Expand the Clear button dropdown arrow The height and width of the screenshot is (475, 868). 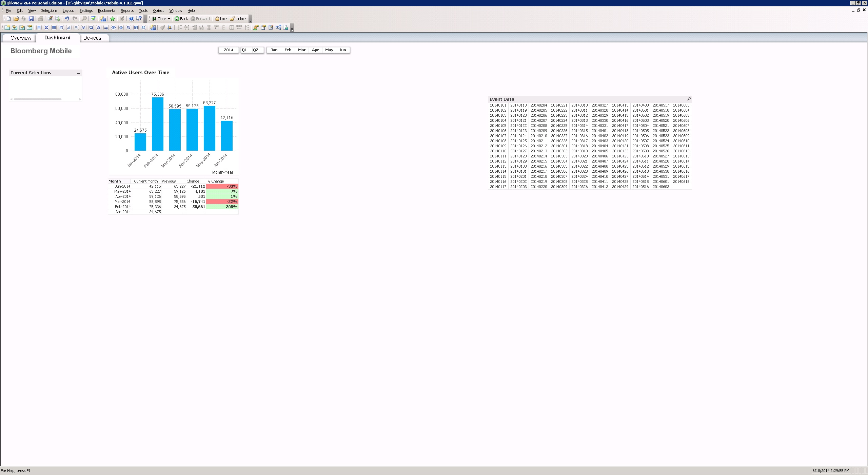click(x=169, y=19)
